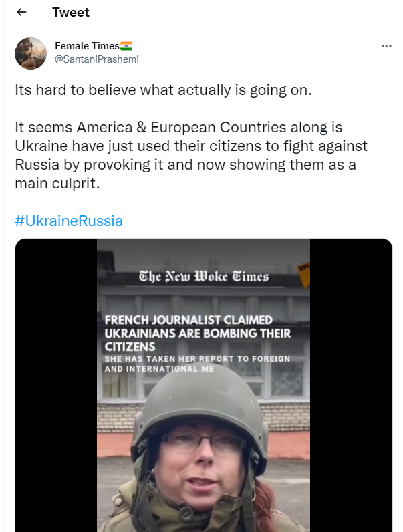
Task: Click the New Woke Times video logo
Action: tap(203, 276)
